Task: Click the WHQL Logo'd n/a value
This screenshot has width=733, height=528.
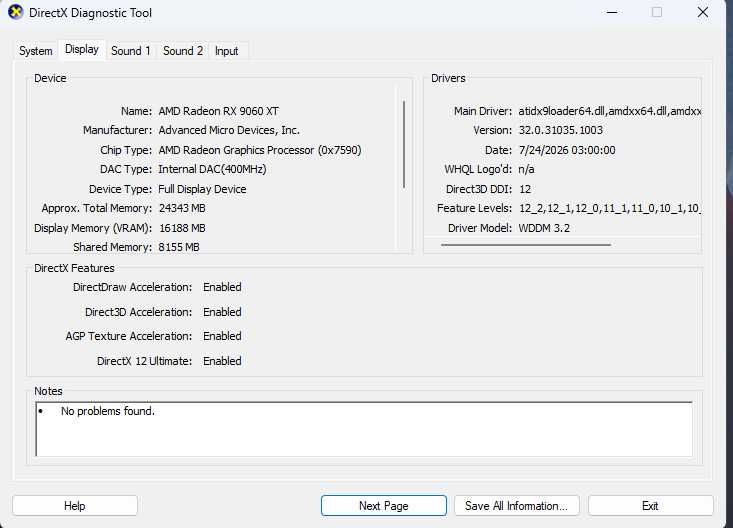Action: (526, 169)
